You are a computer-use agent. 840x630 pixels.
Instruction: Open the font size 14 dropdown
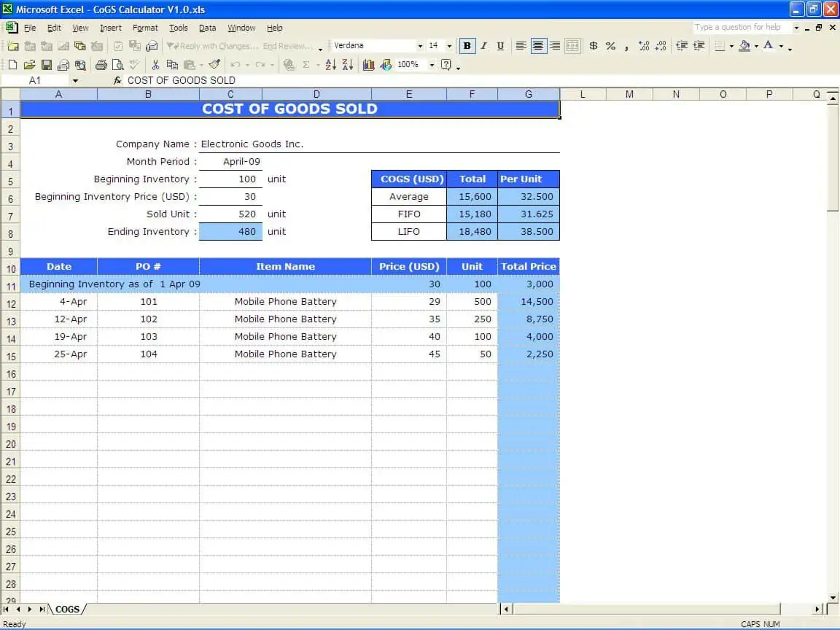coord(449,46)
